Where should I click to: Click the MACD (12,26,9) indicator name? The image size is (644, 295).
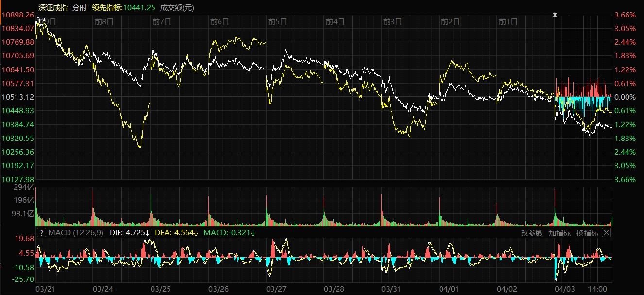click(x=75, y=233)
